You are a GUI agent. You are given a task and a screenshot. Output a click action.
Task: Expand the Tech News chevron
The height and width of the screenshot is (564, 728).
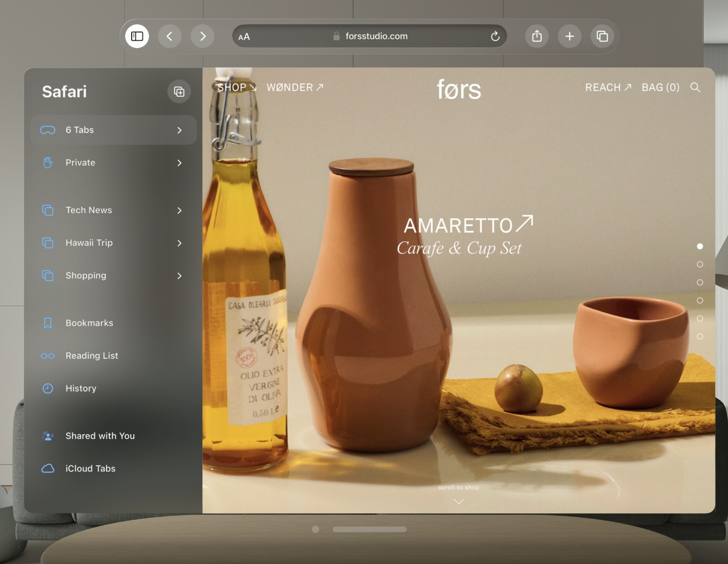179,210
